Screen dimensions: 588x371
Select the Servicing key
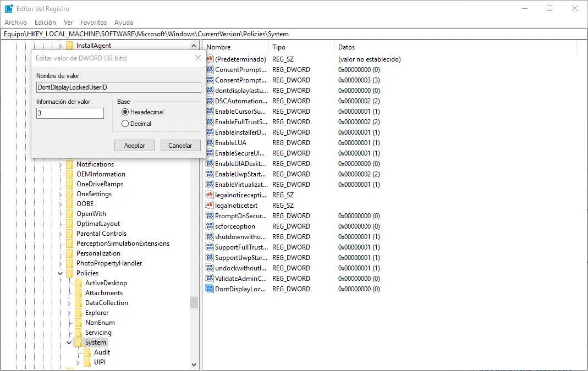click(98, 333)
